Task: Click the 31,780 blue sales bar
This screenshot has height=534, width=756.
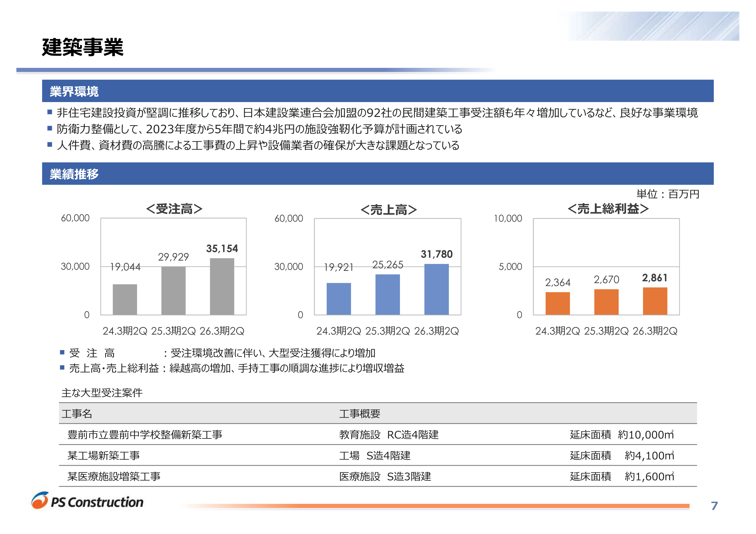Action: point(436,289)
